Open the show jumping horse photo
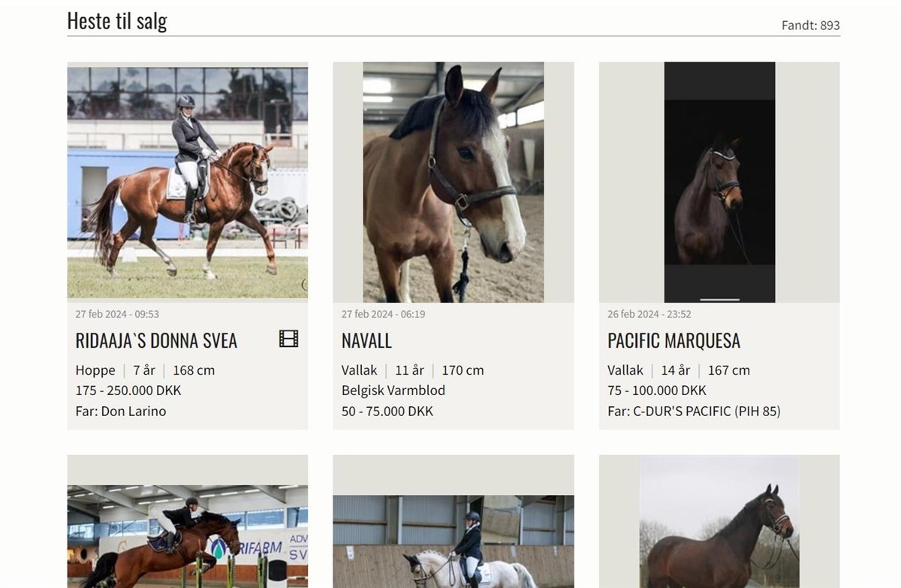 188,536
